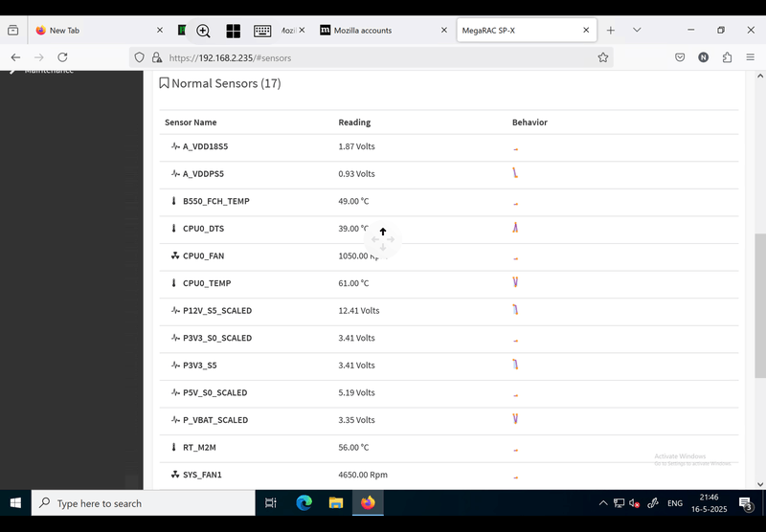Click the site security padlock icon
Screen dimensions: 766x532
point(157,57)
